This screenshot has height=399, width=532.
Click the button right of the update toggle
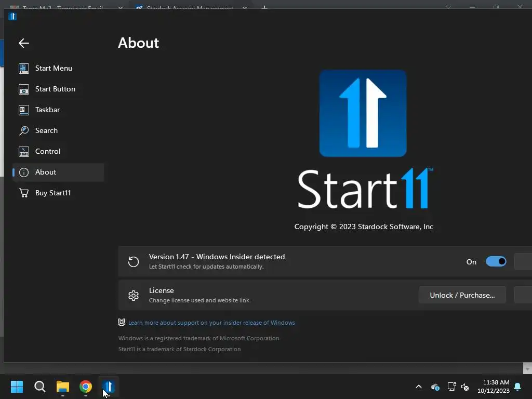[x=523, y=262]
